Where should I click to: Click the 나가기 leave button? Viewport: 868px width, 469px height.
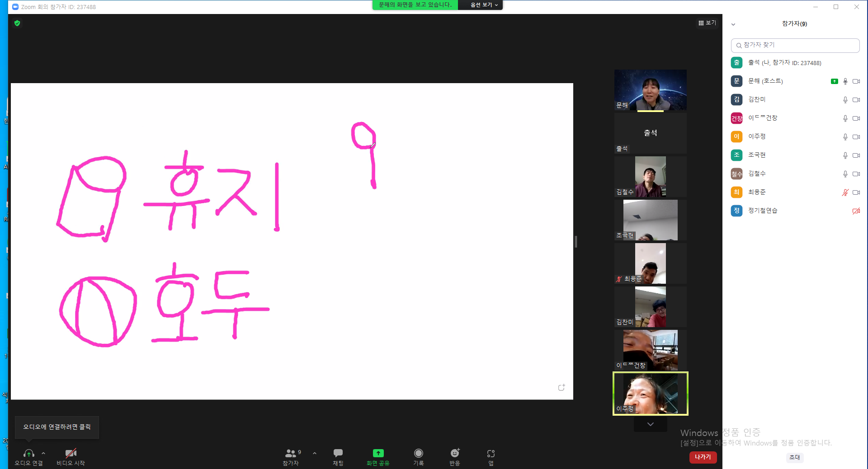point(703,457)
